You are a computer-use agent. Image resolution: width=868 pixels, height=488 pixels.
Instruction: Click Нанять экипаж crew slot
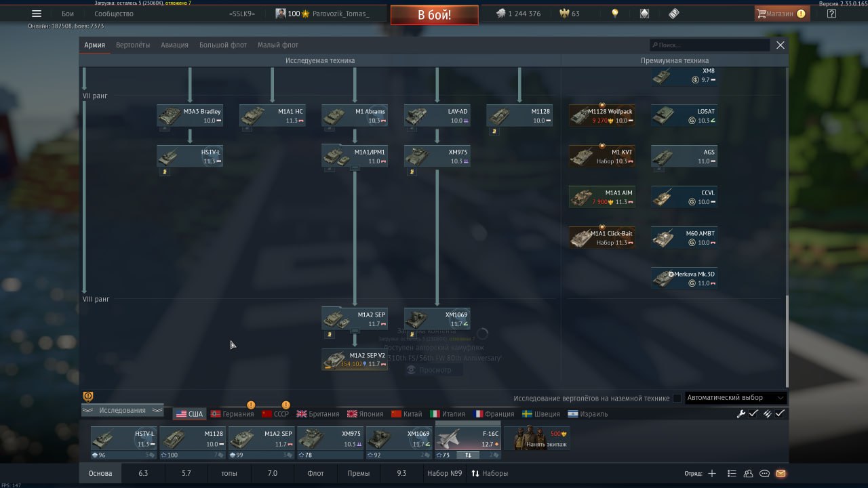click(x=537, y=439)
